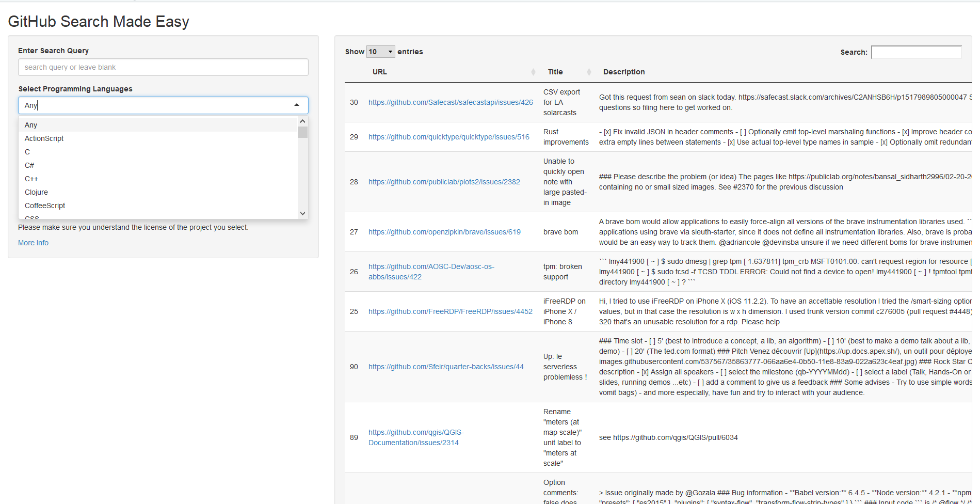Image resolution: width=980 pixels, height=504 pixels.
Task: Pick C# in the language list
Action: pyautogui.click(x=158, y=165)
